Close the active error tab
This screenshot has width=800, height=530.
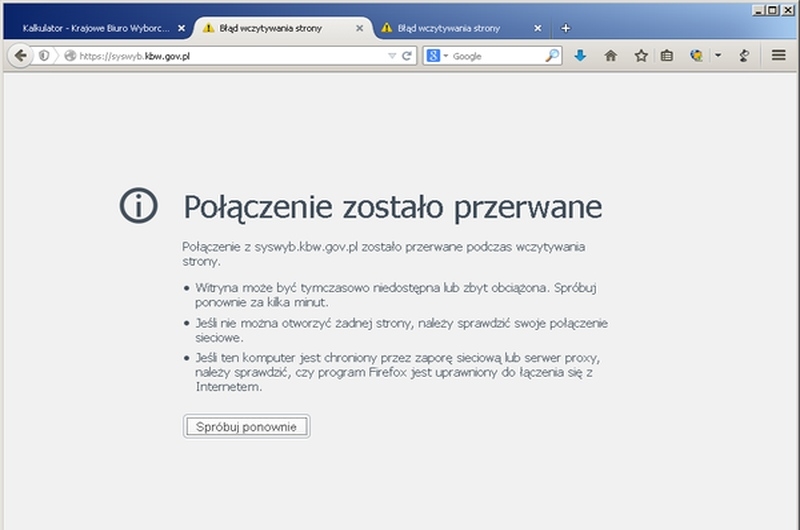(360, 29)
